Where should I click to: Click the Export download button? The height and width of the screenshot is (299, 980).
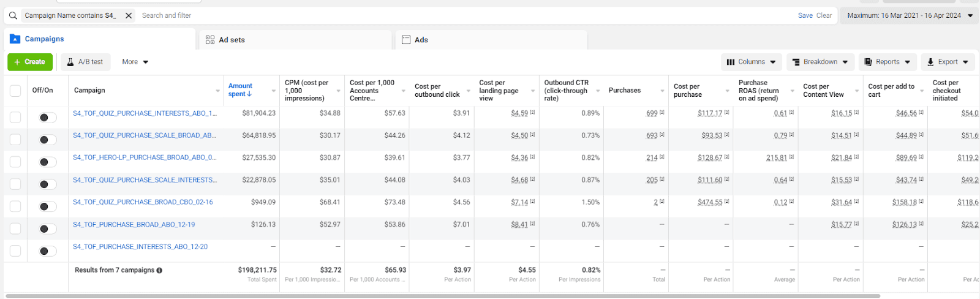[x=948, y=62]
